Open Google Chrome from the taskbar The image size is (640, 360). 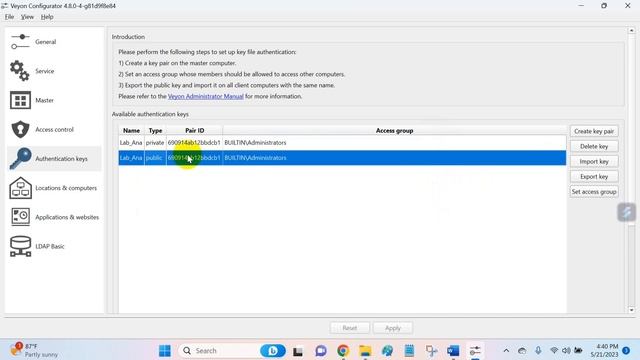pos(343,351)
